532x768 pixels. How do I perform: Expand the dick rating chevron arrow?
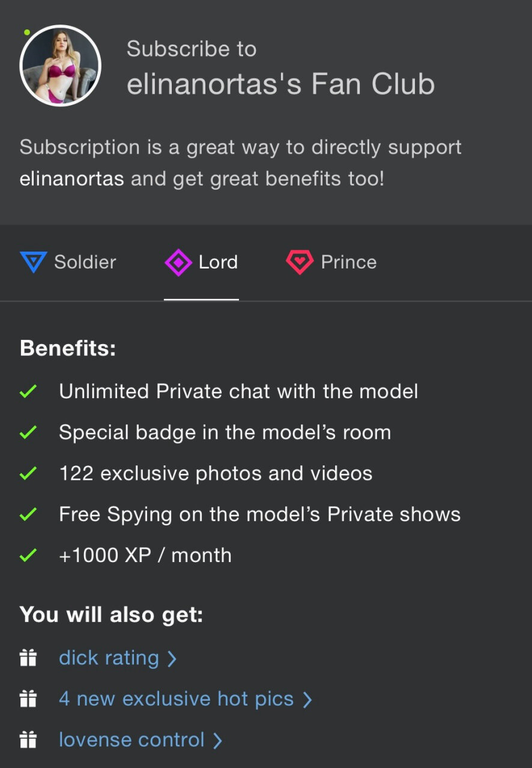(172, 659)
